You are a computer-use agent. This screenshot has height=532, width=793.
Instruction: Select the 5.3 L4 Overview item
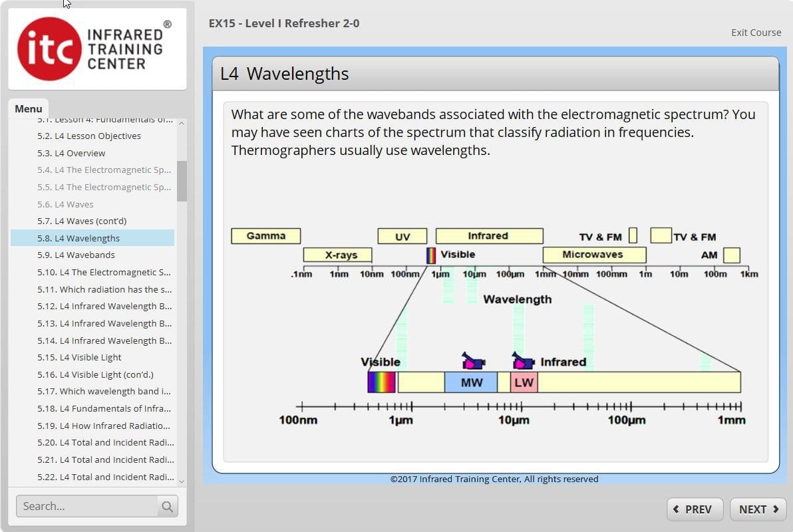click(x=71, y=154)
